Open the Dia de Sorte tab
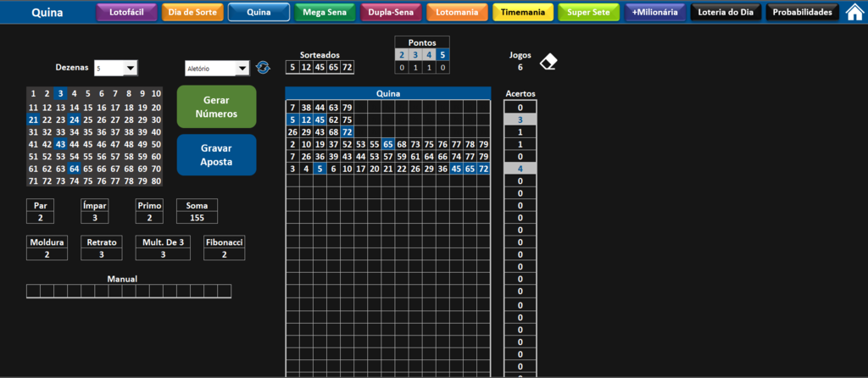The width and height of the screenshot is (868, 378). click(192, 12)
